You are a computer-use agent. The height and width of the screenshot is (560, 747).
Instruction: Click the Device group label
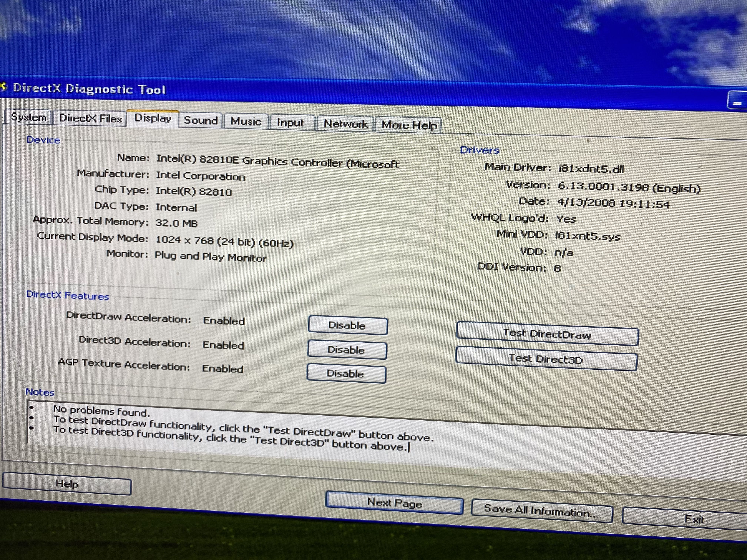pyautogui.click(x=43, y=140)
